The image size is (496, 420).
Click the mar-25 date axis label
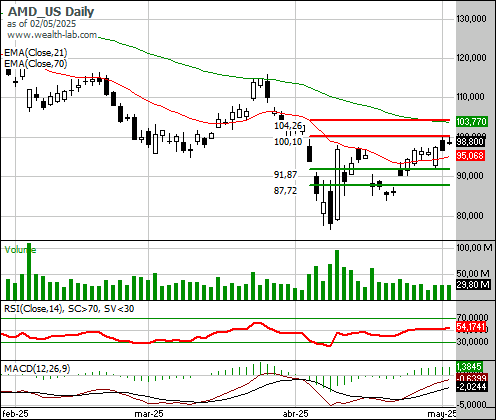pyautogui.click(x=149, y=414)
